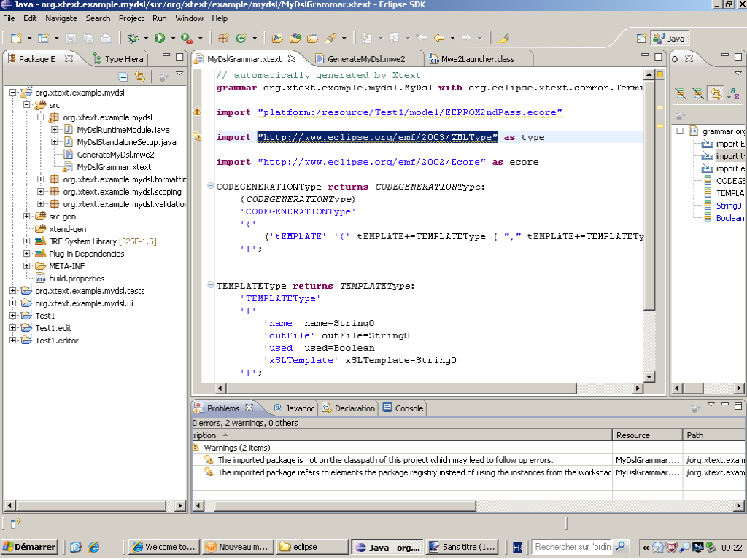Open Outline view menu triangle
The height and width of the screenshot is (560, 747).
pos(738,74)
